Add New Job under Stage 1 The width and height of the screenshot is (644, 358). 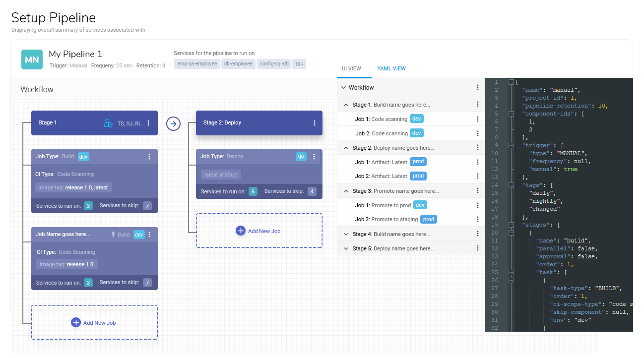point(94,322)
